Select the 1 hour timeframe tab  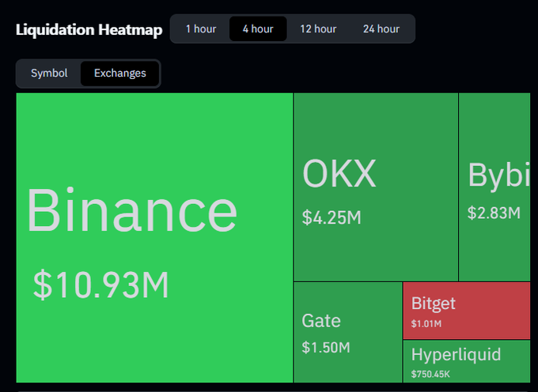pyautogui.click(x=201, y=28)
